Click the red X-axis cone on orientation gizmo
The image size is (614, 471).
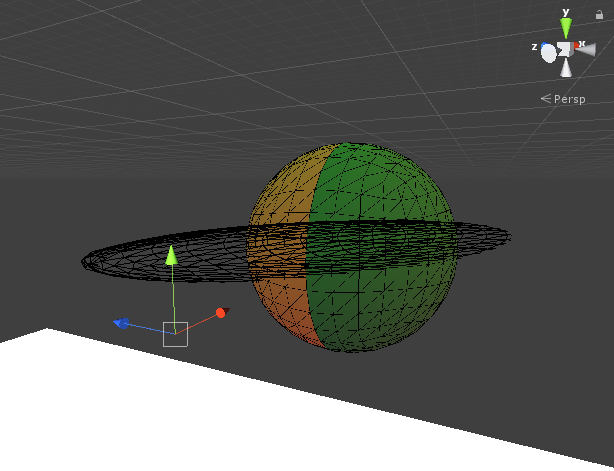coord(579,45)
